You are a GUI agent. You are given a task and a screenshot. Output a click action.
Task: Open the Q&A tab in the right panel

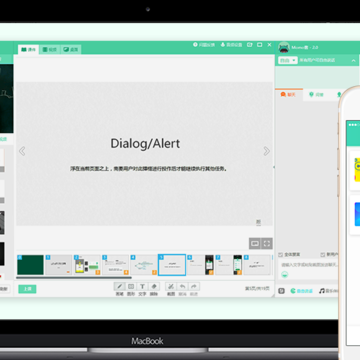[x=317, y=95]
